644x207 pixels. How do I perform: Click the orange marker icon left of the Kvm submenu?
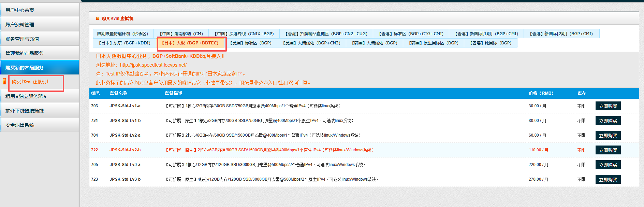click(x=4, y=81)
